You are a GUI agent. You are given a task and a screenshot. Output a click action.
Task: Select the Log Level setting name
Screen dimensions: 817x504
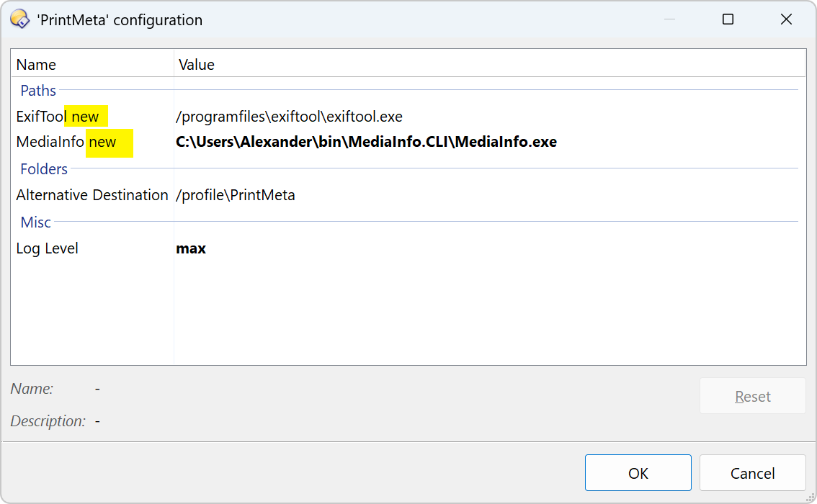coord(48,248)
